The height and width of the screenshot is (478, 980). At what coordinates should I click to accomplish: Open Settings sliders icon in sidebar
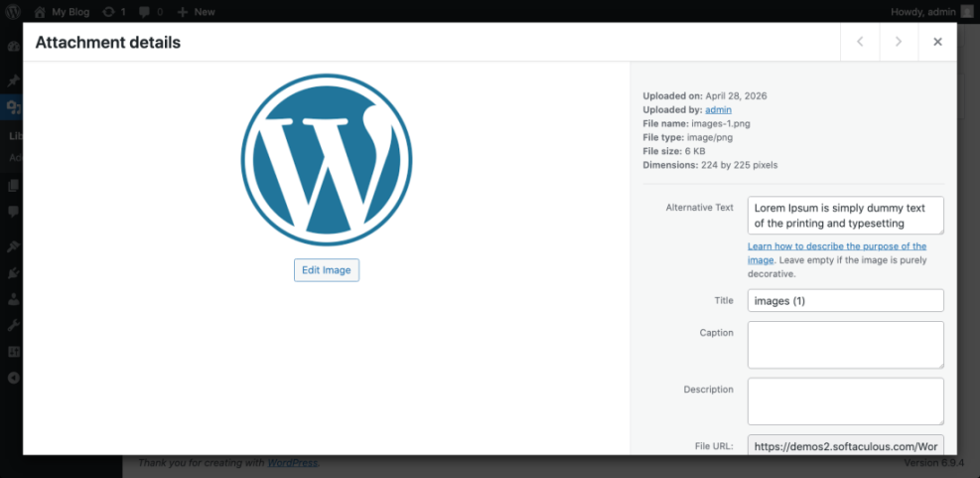[13, 352]
